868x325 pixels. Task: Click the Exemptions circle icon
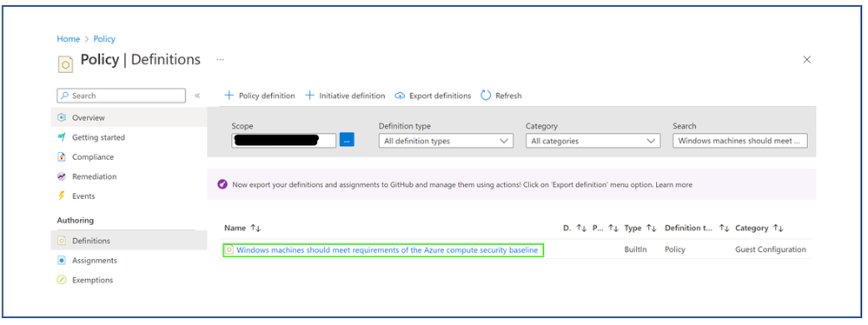coord(62,280)
